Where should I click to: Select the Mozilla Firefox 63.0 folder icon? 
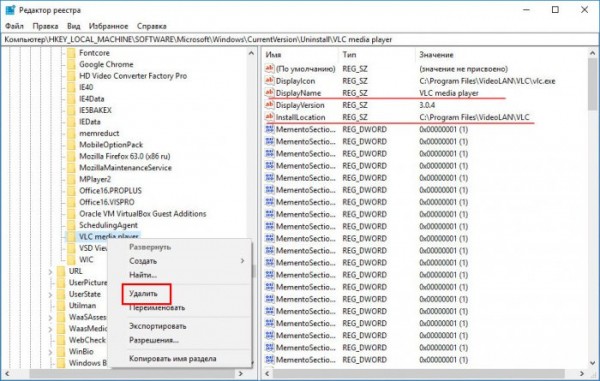(x=71, y=156)
